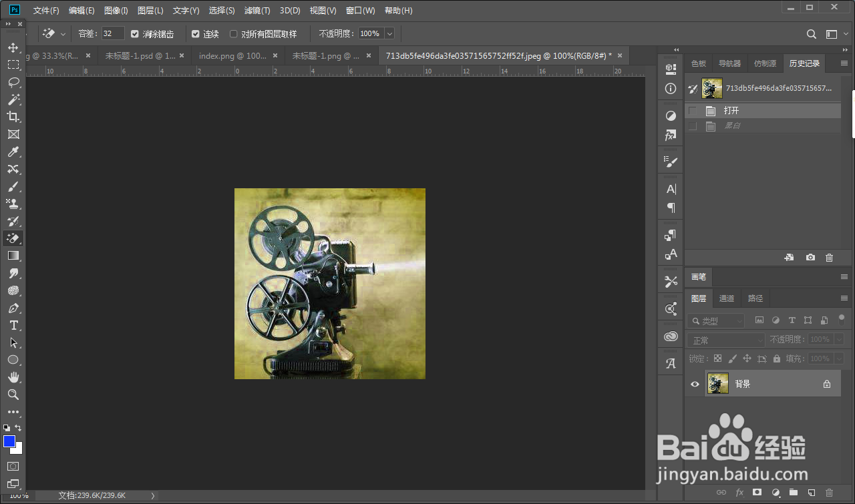Select the Lasso tool

[13, 82]
